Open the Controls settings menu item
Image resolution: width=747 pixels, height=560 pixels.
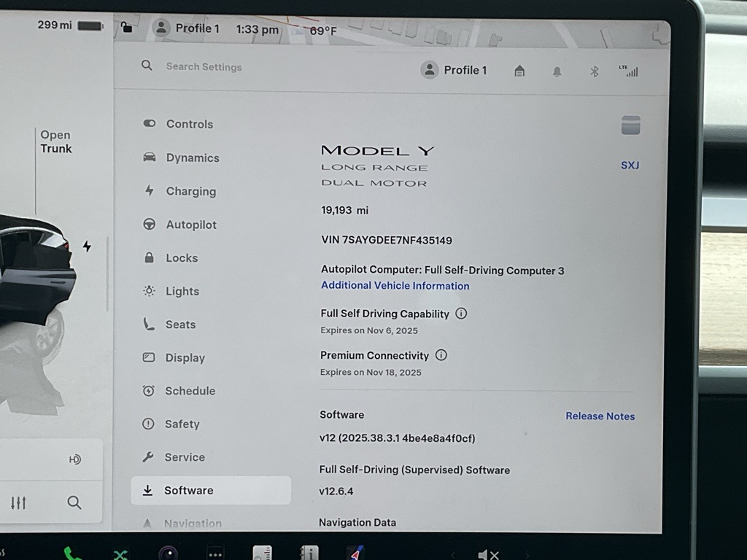189,124
